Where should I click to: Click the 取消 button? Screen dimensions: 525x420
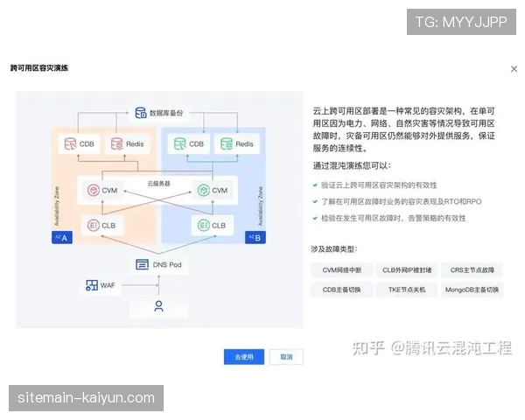(286, 357)
